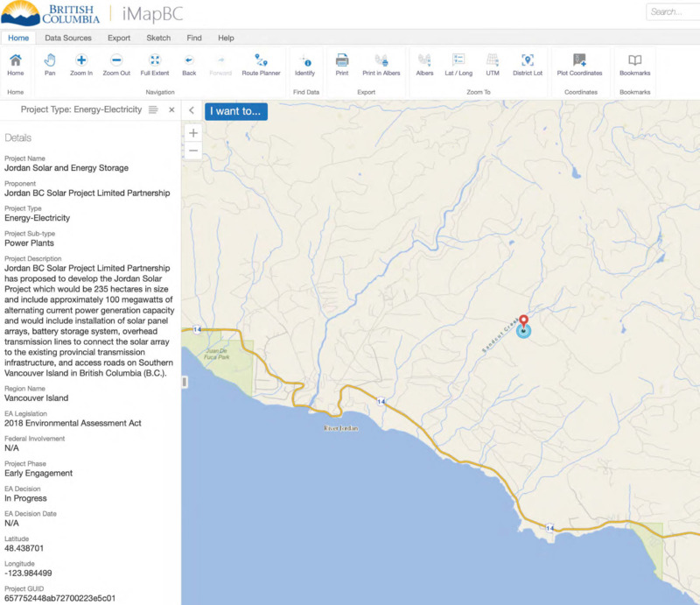Click the Search input field
Screen dimensions: 700x605
pyautogui.click(x=673, y=12)
